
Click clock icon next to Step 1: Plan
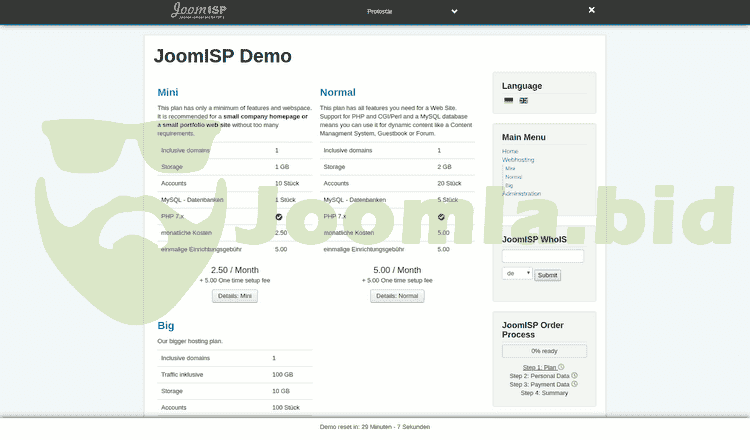(x=561, y=367)
